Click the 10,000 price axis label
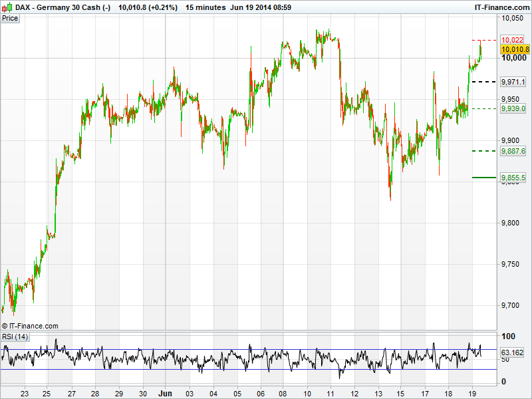The image size is (532, 399). tap(513, 58)
